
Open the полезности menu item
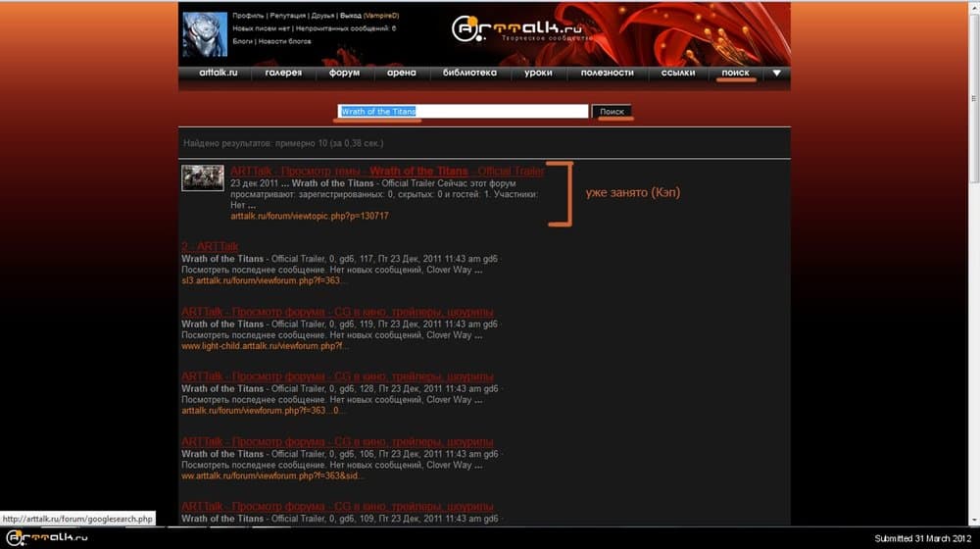pyautogui.click(x=607, y=73)
